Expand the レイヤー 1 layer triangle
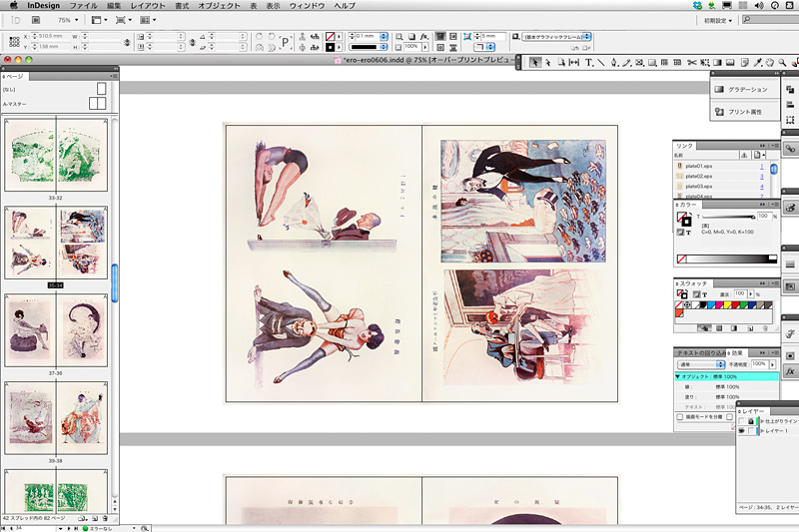The image size is (799, 532). [x=762, y=431]
